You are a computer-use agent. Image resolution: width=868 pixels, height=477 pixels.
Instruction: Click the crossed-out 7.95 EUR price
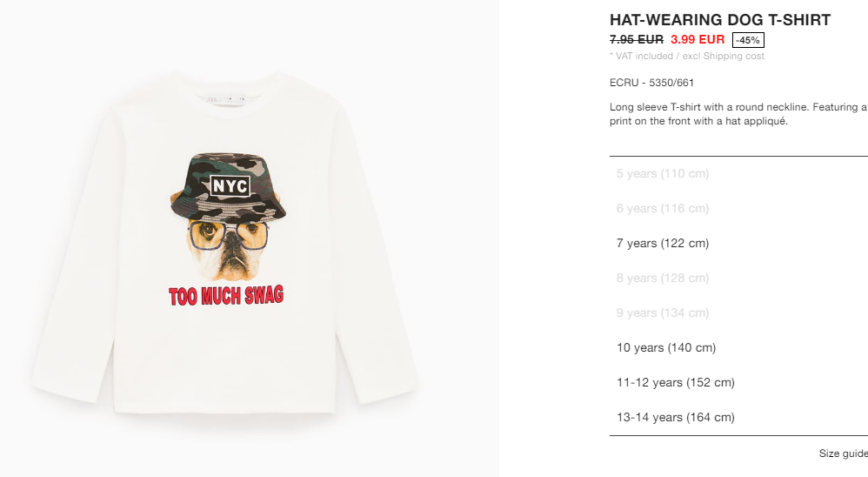[636, 39]
